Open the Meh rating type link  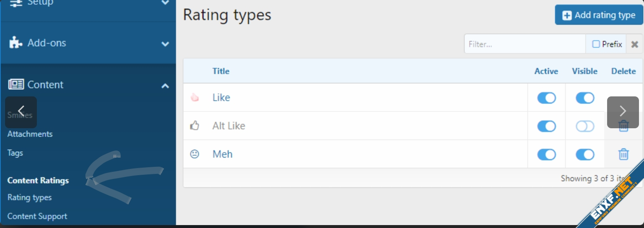pos(222,154)
